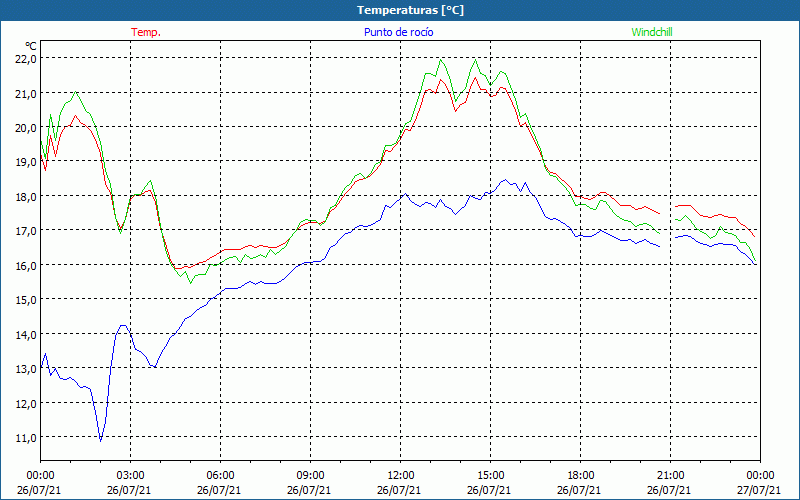Click the Temperaturas [°C] chart title
The image size is (800, 500).
[x=410, y=10]
